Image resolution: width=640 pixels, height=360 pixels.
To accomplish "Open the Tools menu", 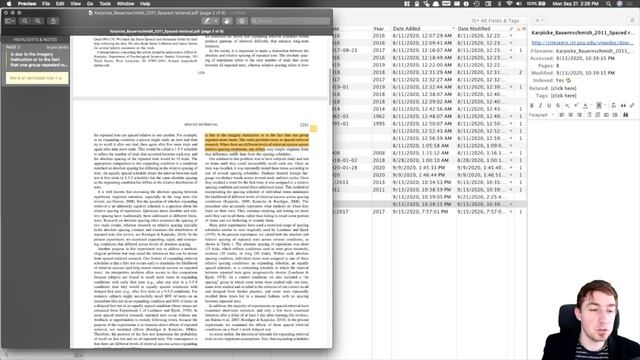I will click(105, 4).
